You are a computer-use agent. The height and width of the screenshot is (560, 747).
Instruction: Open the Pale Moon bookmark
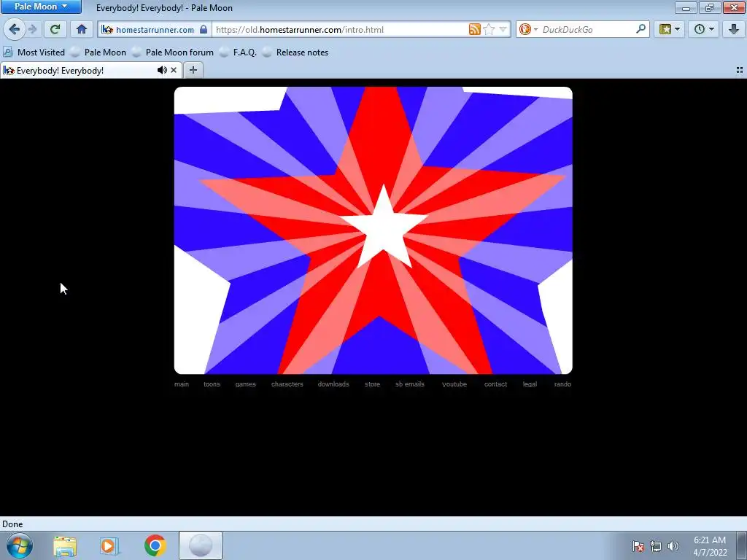pyautogui.click(x=98, y=52)
